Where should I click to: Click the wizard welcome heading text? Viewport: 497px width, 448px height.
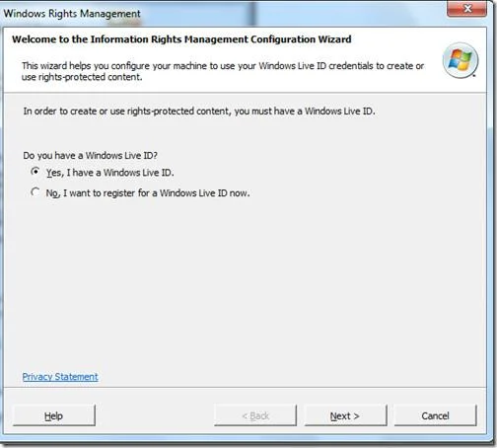click(x=181, y=39)
